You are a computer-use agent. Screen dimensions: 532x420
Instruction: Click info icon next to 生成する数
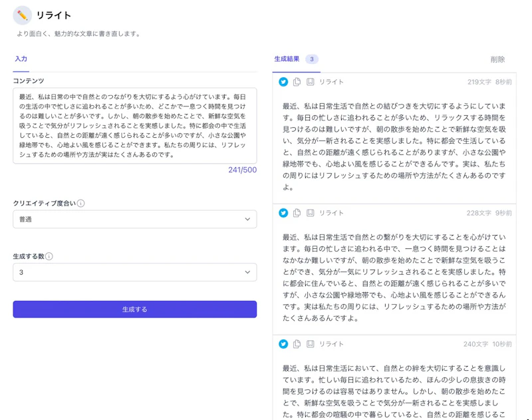click(x=49, y=256)
